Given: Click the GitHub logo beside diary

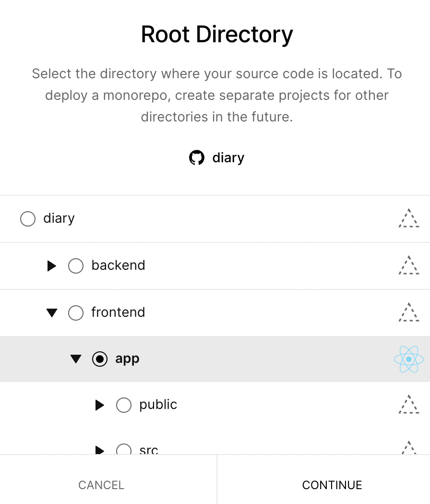Looking at the screenshot, I should click(197, 157).
